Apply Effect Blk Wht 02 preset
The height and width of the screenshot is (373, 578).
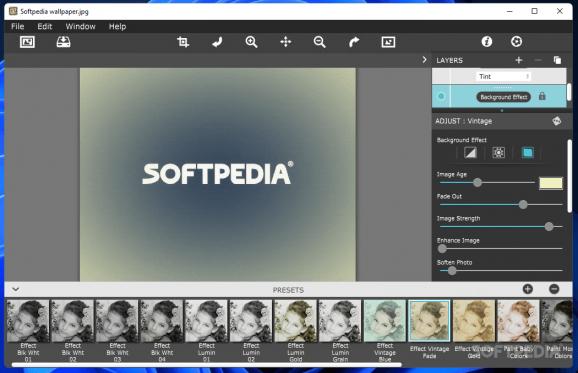73,321
